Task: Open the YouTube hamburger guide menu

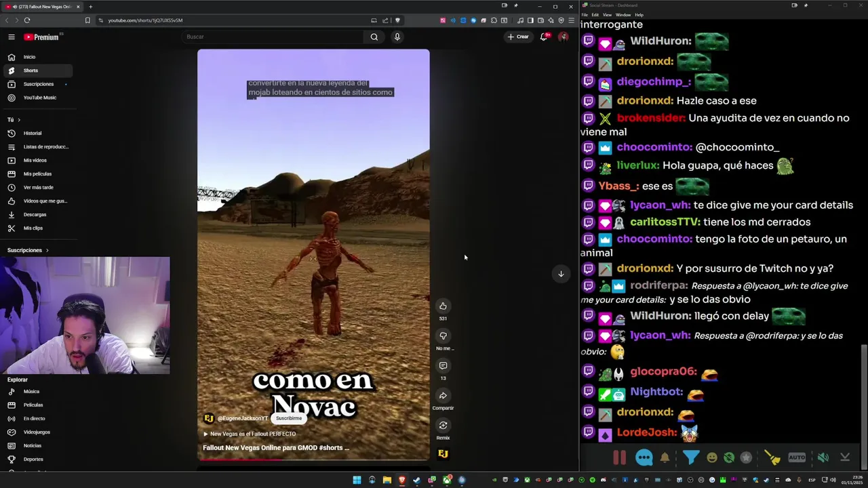Action: (12, 37)
